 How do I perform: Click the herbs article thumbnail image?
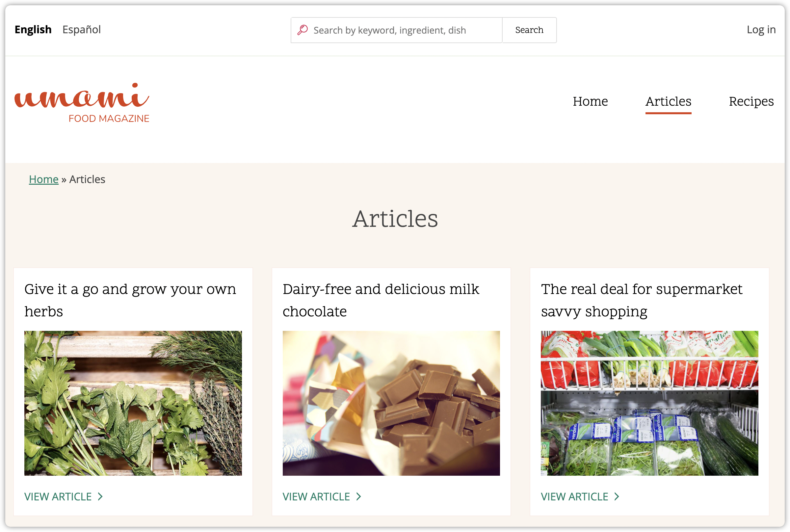(x=133, y=403)
